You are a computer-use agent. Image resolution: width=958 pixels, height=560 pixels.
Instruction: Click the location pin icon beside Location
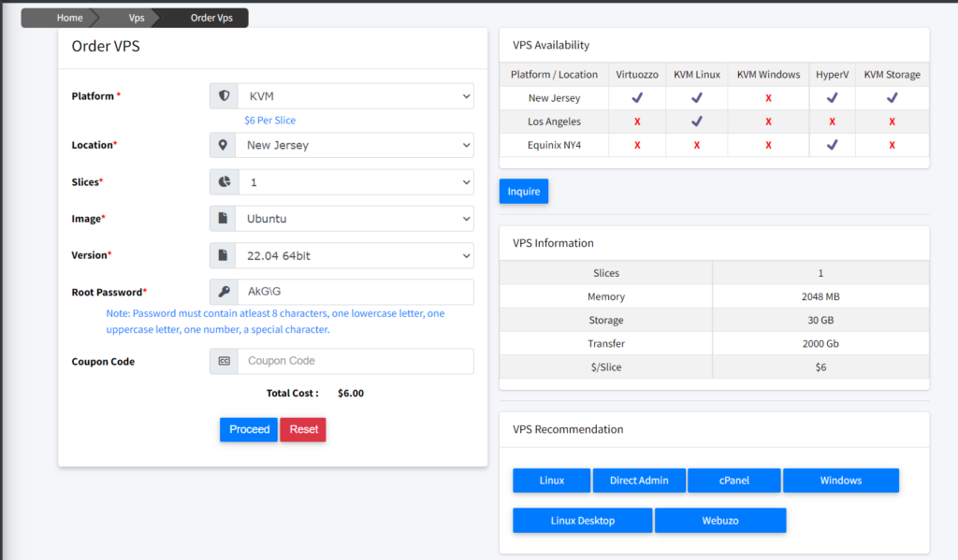[223, 145]
